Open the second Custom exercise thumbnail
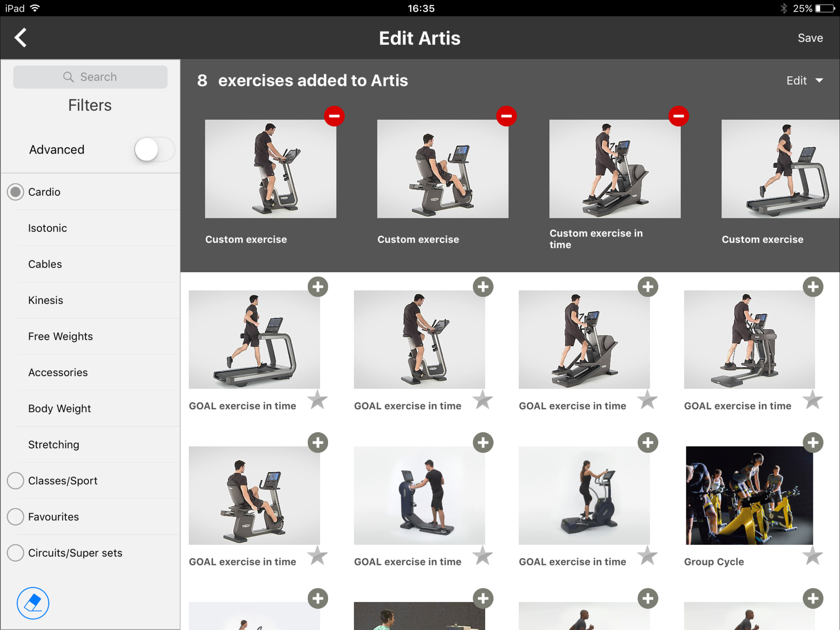840x630 pixels. pos(442,169)
